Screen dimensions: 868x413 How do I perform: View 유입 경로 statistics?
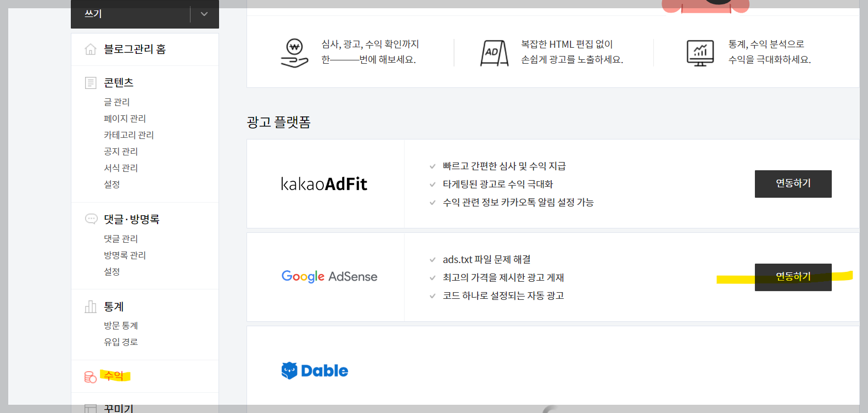tap(121, 342)
